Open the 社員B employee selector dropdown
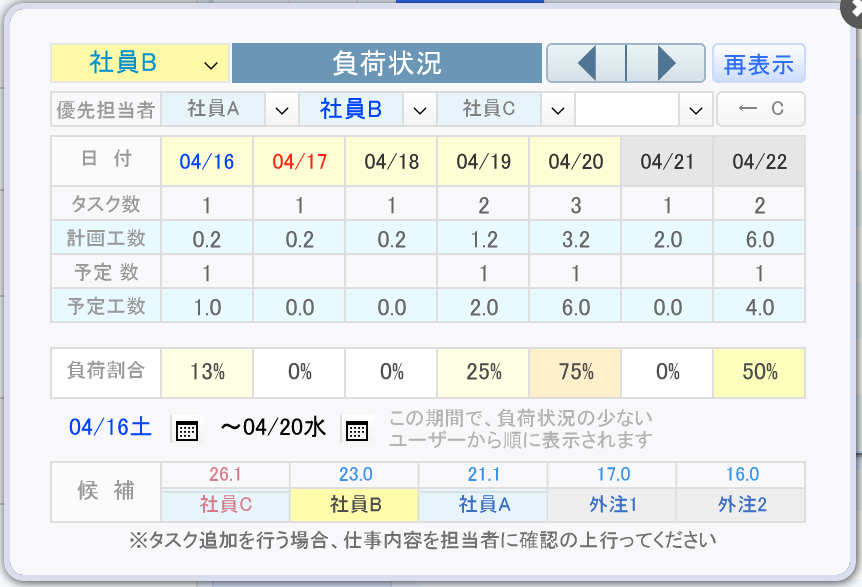 (x=140, y=63)
